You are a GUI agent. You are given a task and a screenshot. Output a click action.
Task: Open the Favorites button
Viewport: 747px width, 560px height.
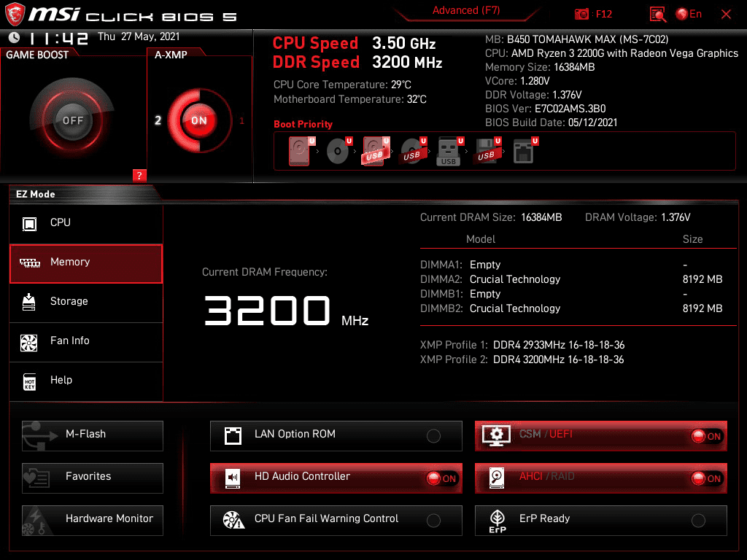coord(93,478)
